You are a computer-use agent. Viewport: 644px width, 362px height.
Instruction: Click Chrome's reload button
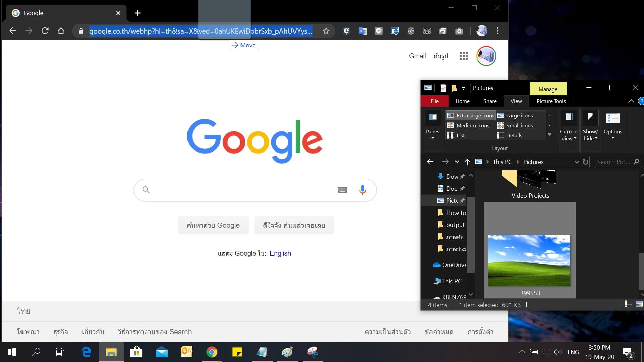click(45, 31)
